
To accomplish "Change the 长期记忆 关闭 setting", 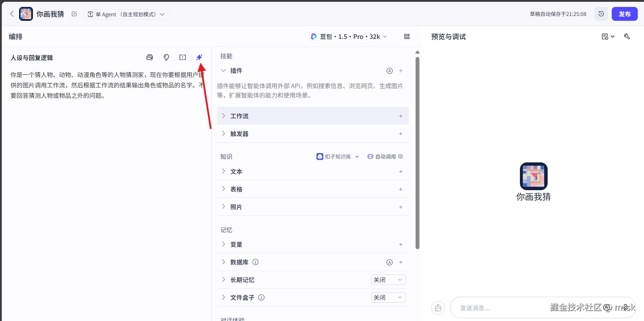I will (x=388, y=280).
